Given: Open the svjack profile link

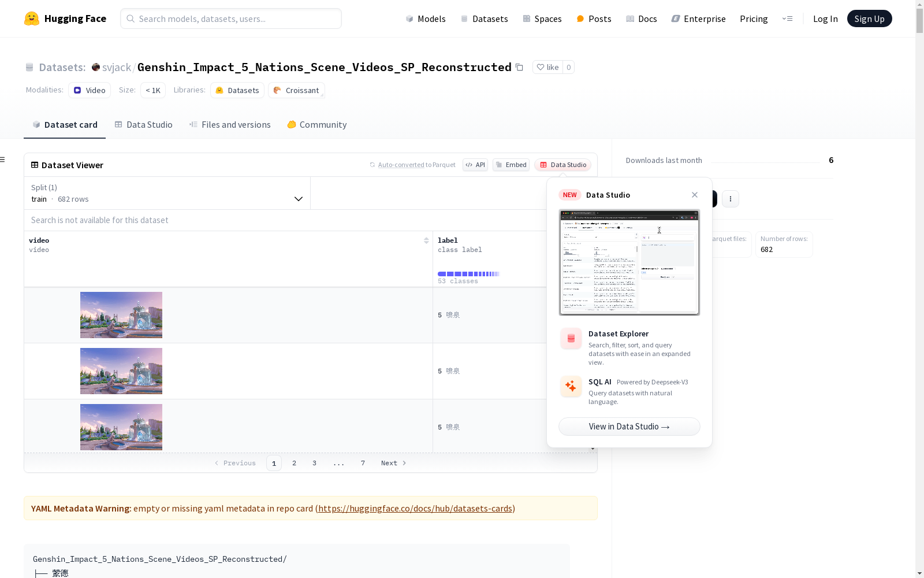Looking at the screenshot, I should (117, 67).
